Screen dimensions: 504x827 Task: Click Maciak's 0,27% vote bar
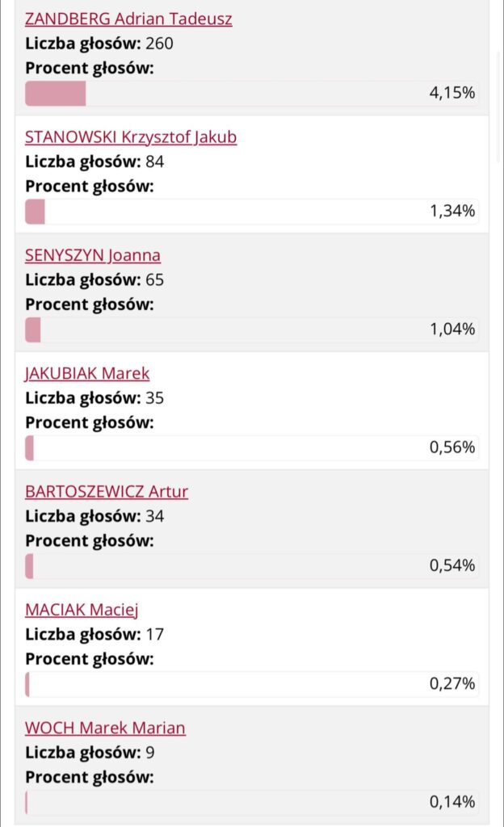tap(28, 684)
